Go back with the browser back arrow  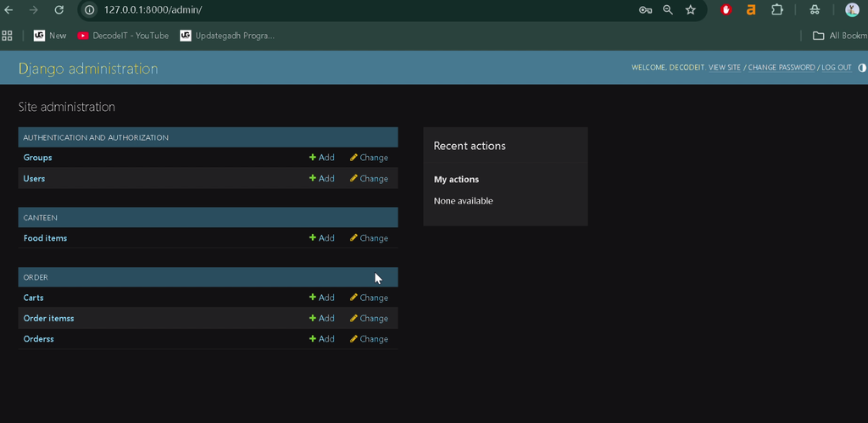[8, 10]
